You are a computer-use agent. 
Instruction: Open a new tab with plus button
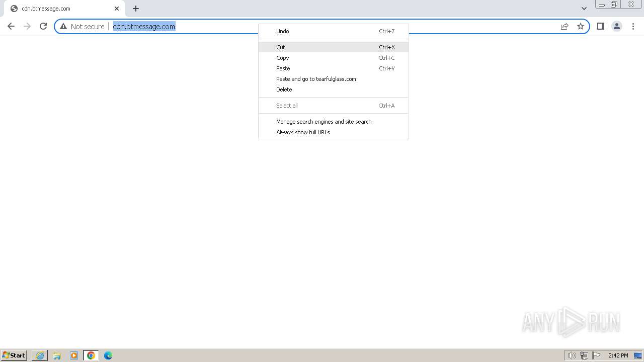[136, 9]
